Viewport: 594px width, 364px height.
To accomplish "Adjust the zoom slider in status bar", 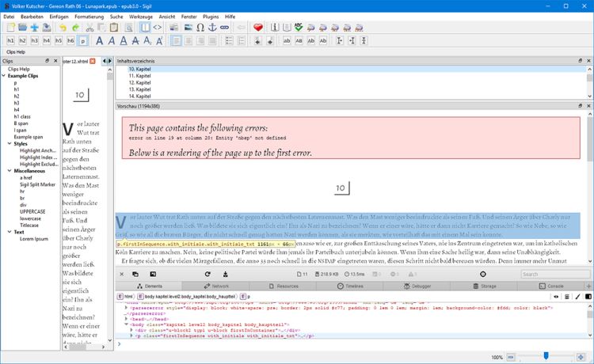I will (546, 357).
